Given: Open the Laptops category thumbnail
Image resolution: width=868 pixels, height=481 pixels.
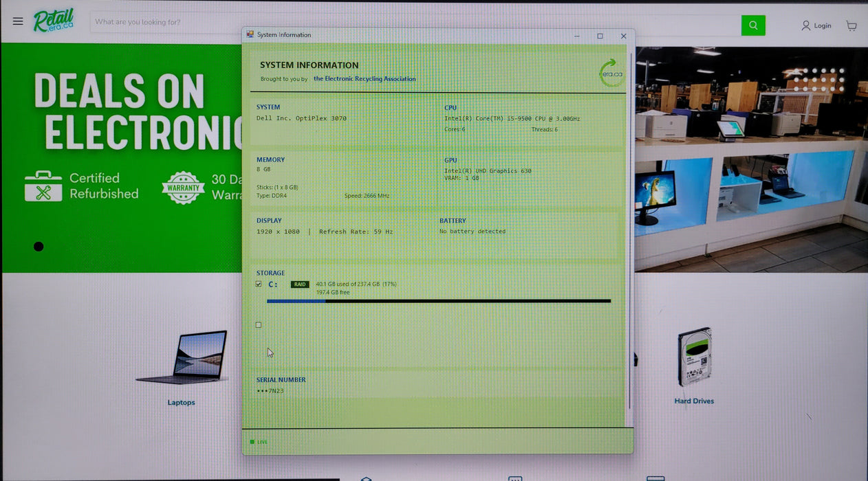Looking at the screenshot, I should [182, 357].
